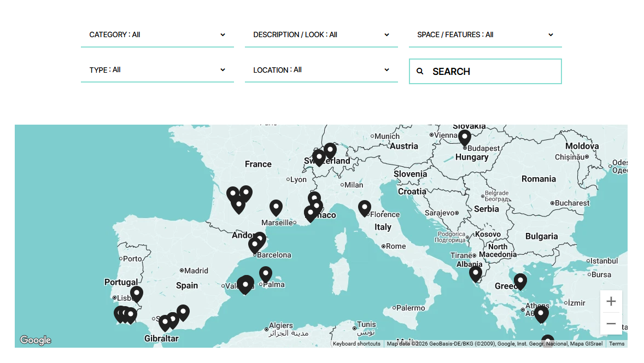This screenshot has width=644, height=363.
Task: Select the map pin next to Lisbon
Action: coord(136,295)
